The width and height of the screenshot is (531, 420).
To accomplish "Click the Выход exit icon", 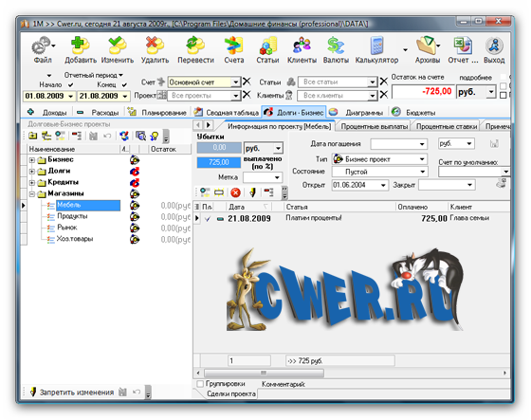I will 494,46.
